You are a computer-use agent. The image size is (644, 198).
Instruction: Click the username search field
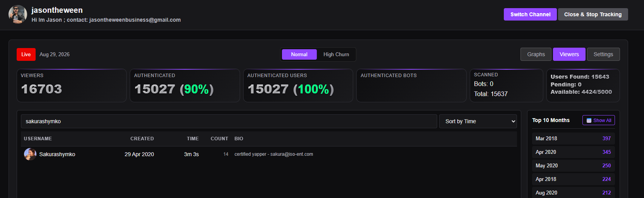pos(229,121)
